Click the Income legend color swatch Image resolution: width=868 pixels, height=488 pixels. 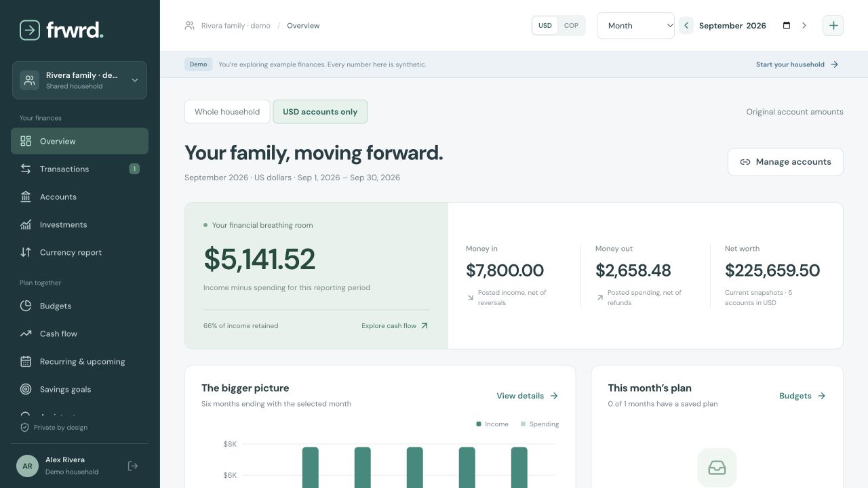pyautogui.click(x=479, y=424)
